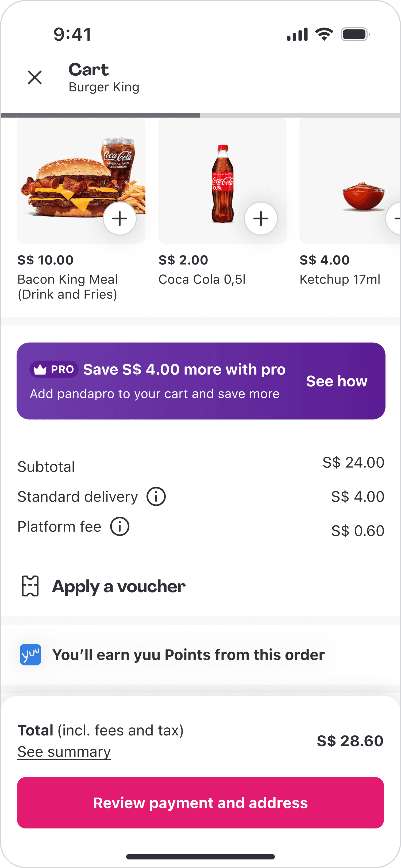Close the cart with the X icon
The height and width of the screenshot is (868, 401).
click(35, 77)
